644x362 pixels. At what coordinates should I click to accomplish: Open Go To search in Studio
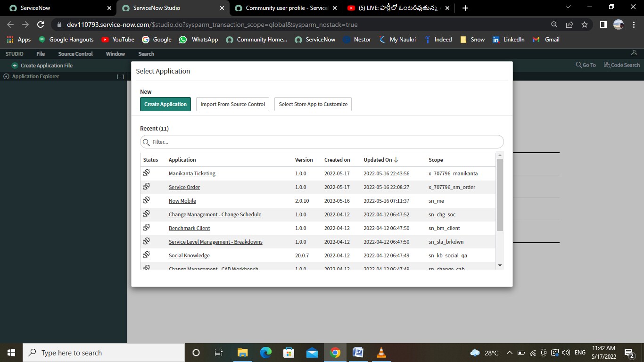point(586,65)
